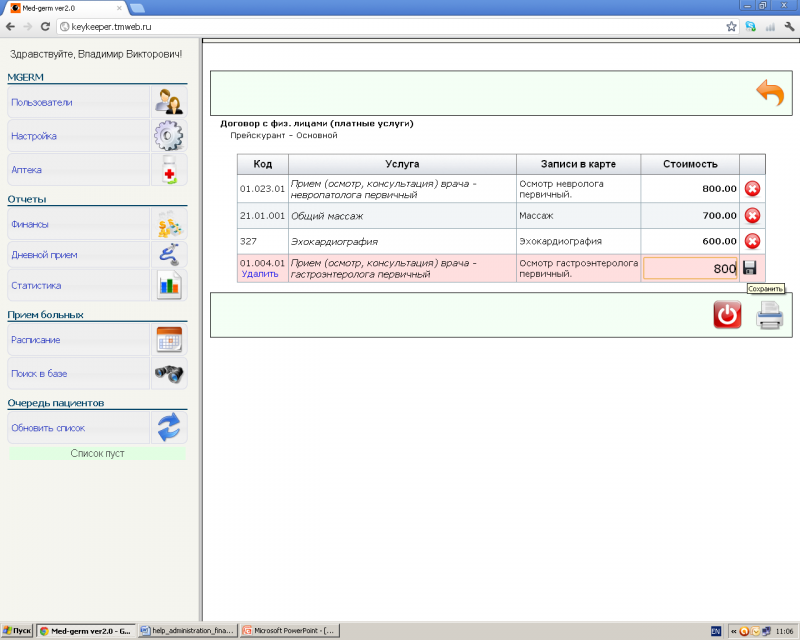Image resolution: width=800 pixels, height=640 pixels.
Task: Open the Windows Пуск start button
Action: click(17, 631)
